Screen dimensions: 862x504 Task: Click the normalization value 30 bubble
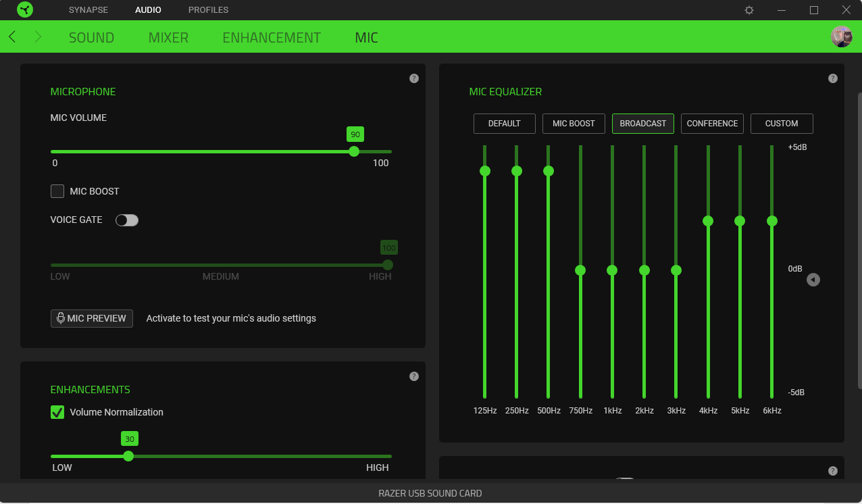(130, 439)
